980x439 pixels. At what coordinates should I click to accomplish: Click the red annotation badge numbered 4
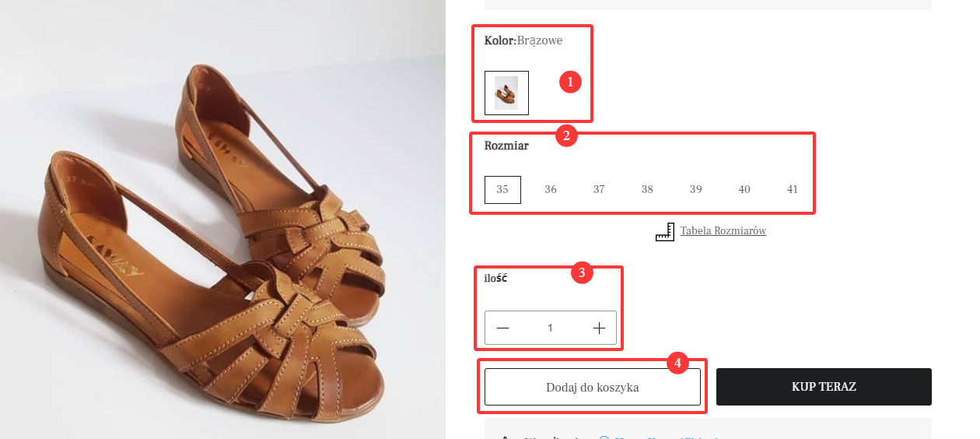[x=678, y=363]
